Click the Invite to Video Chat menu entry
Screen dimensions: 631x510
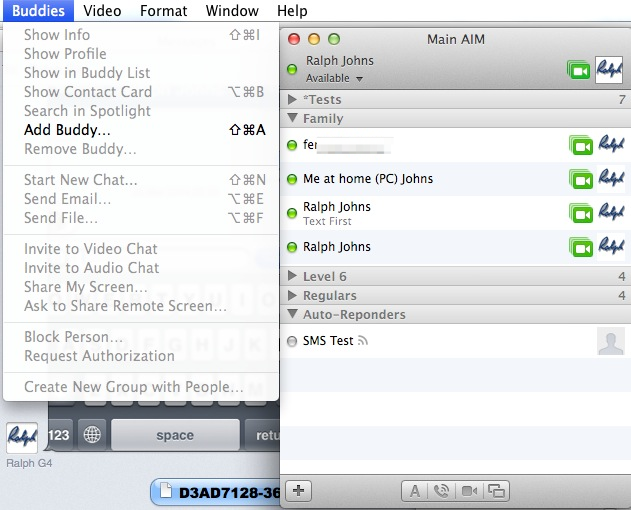[141, 249]
